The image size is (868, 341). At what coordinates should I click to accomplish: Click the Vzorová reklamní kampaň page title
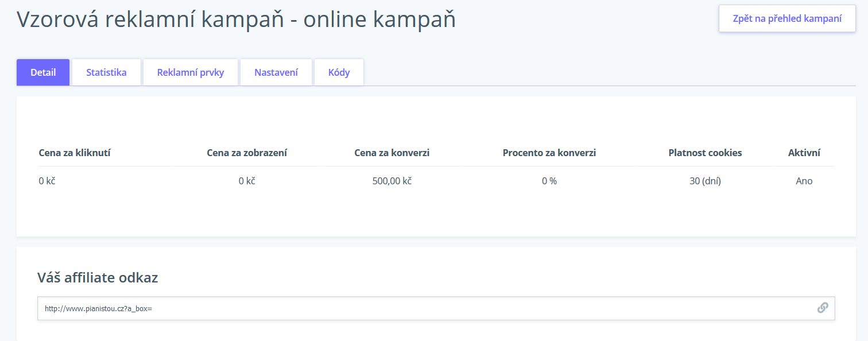[236, 19]
